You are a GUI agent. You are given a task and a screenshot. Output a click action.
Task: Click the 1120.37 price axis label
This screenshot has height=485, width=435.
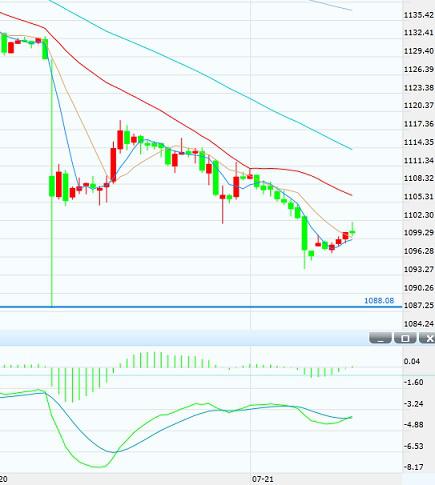click(419, 105)
